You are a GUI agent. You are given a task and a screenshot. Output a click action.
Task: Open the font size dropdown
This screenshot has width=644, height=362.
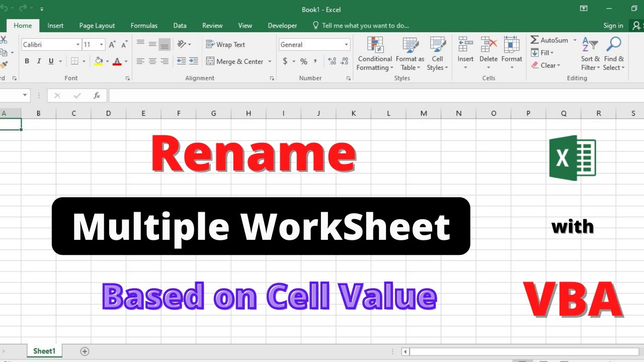tap(101, 44)
